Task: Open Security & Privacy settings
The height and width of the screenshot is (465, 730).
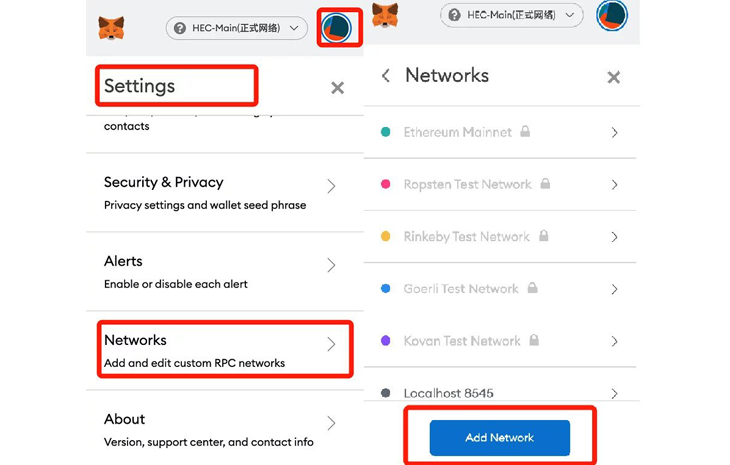Action: click(225, 192)
